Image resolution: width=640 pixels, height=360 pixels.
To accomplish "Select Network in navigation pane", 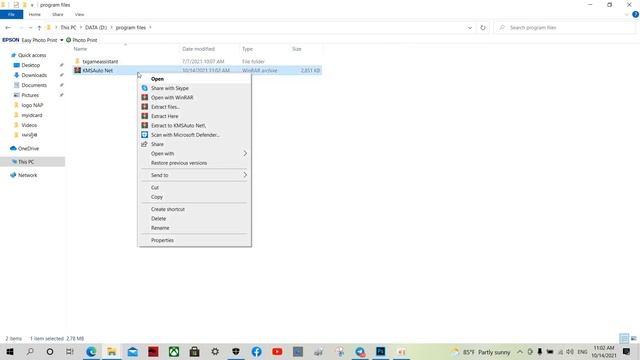I will [28, 175].
